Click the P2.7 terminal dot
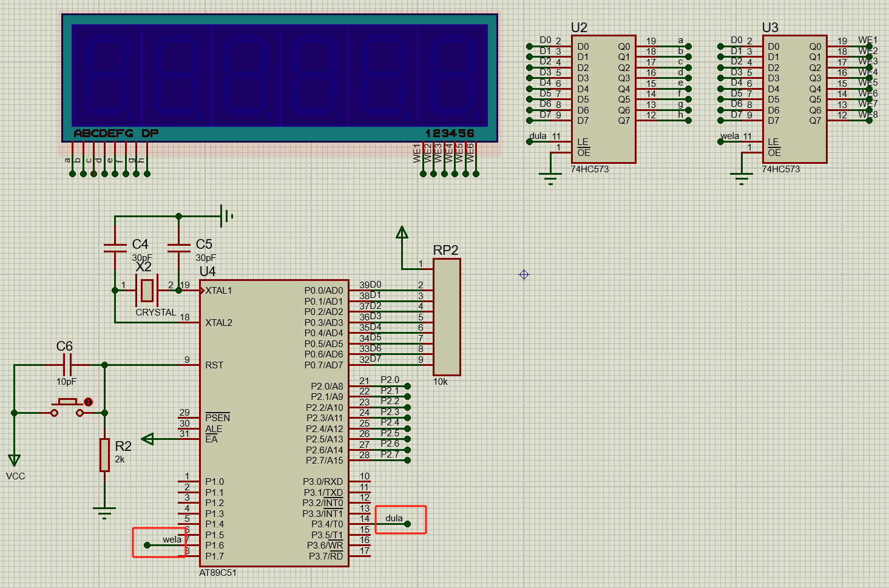This screenshot has width=889, height=588. (407, 461)
